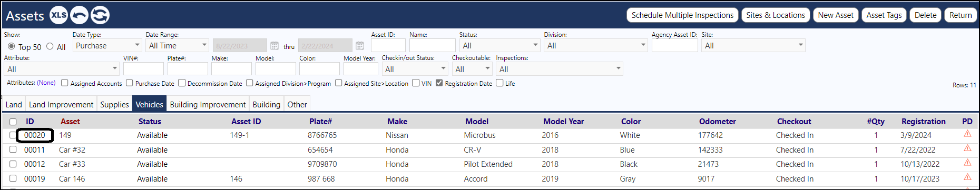Enable the Purchase Date attribute checkbox

coord(129,83)
